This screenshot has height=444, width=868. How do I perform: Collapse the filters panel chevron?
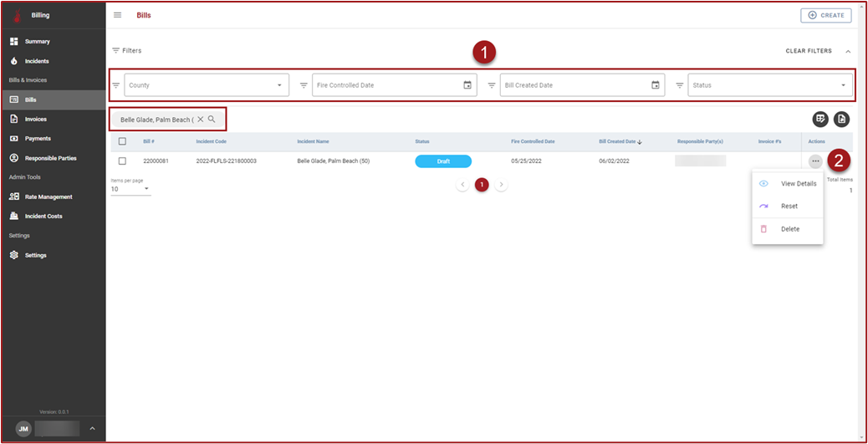848,51
